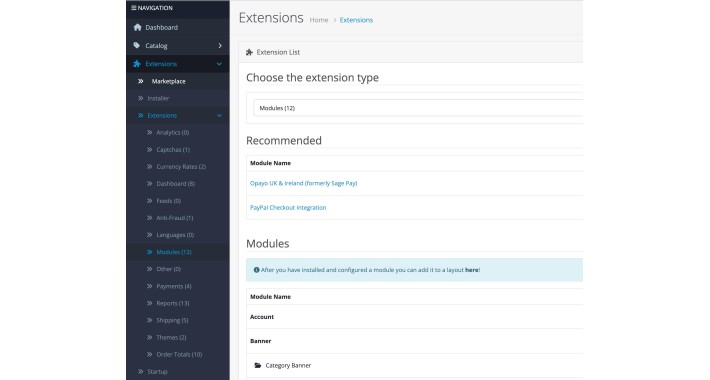Select Anti-Fraud (1) in sidebar

(x=175, y=218)
